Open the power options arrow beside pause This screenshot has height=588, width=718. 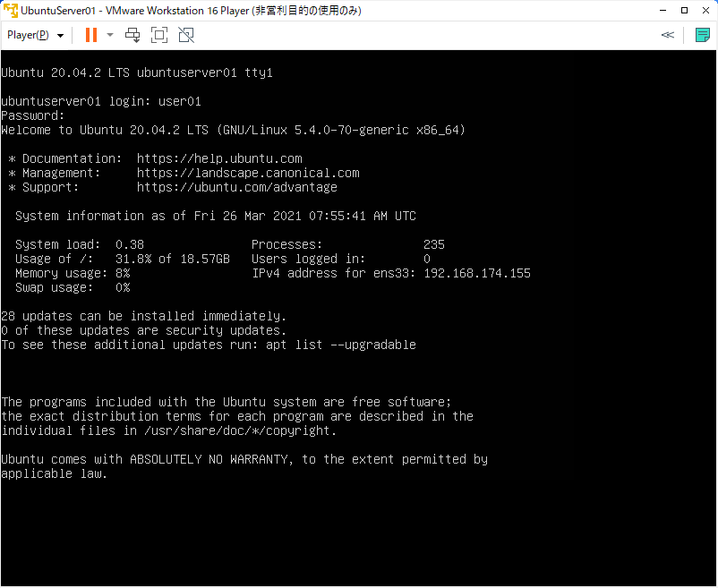coord(110,36)
